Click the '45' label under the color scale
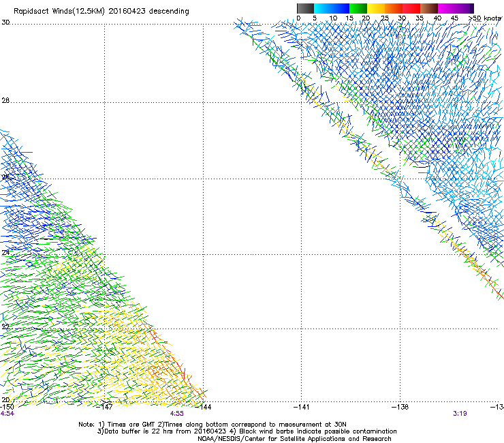The height and width of the screenshot is (443, 504). tap(454, 18)
